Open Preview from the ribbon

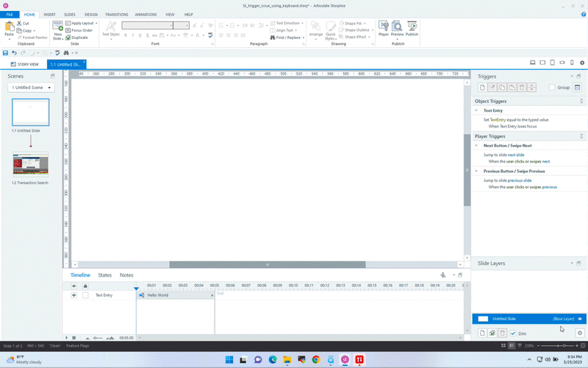(398, 29)
